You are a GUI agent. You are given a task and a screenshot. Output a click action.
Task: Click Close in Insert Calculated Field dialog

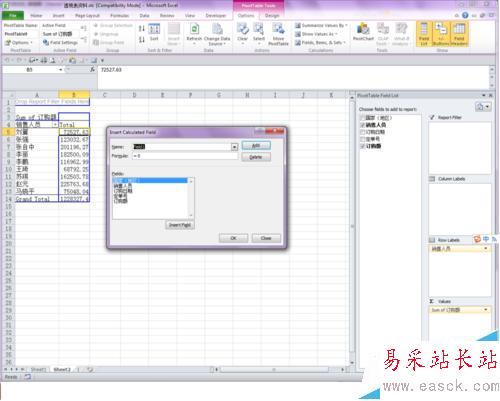tap(266, 238)
